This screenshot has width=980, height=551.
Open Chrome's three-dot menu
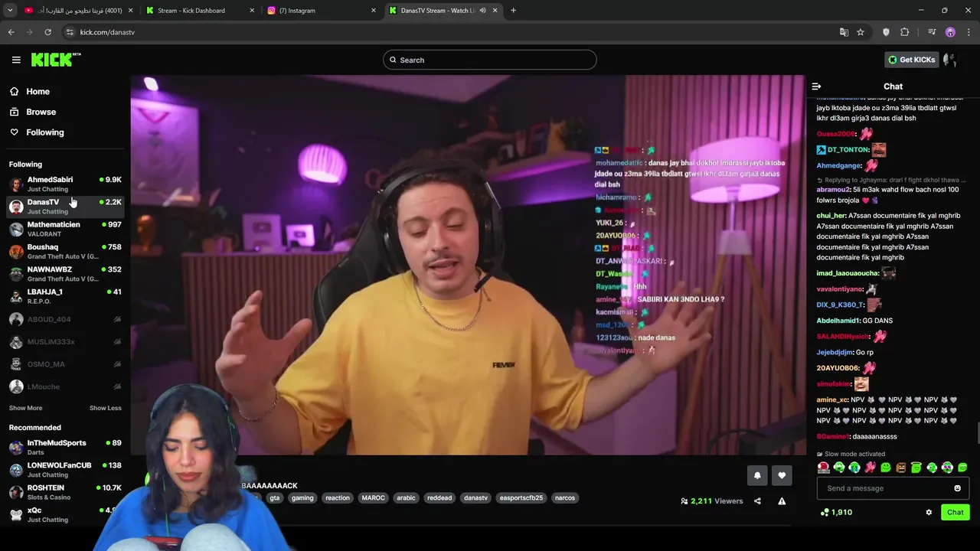pos(969,32)
